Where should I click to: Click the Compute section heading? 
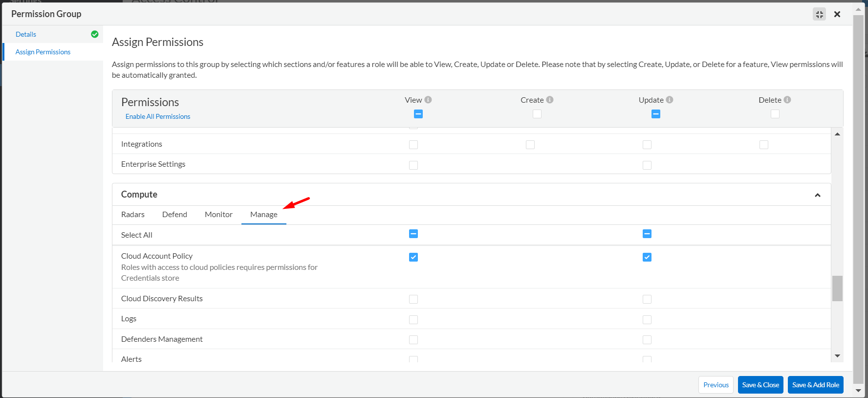139,195
